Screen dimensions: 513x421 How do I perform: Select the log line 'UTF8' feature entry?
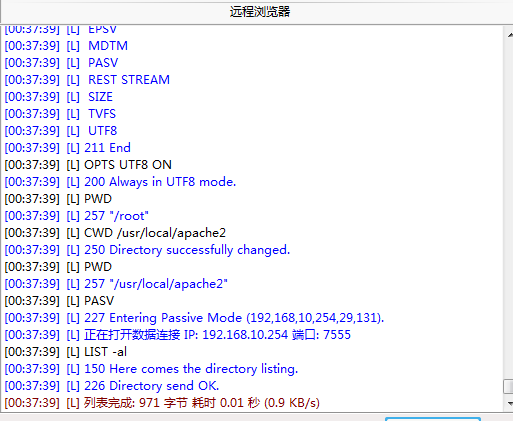(61, 131)
